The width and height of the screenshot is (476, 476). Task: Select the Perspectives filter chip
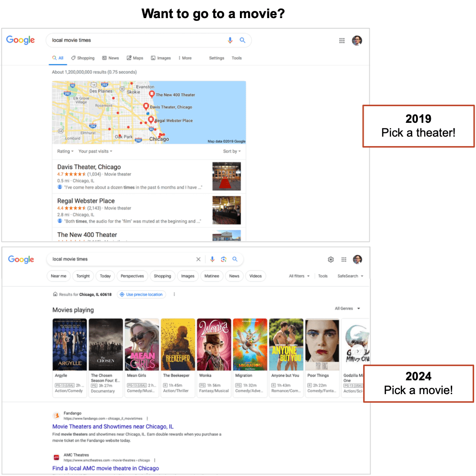pyautogui.click(x=132, y=276)
